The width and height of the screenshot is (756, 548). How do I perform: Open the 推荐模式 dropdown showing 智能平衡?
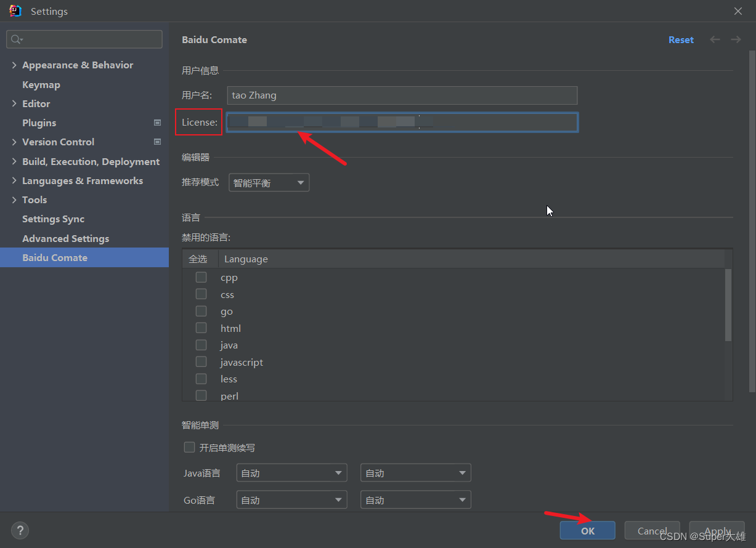pyautogui.click(x=269, y=182)
